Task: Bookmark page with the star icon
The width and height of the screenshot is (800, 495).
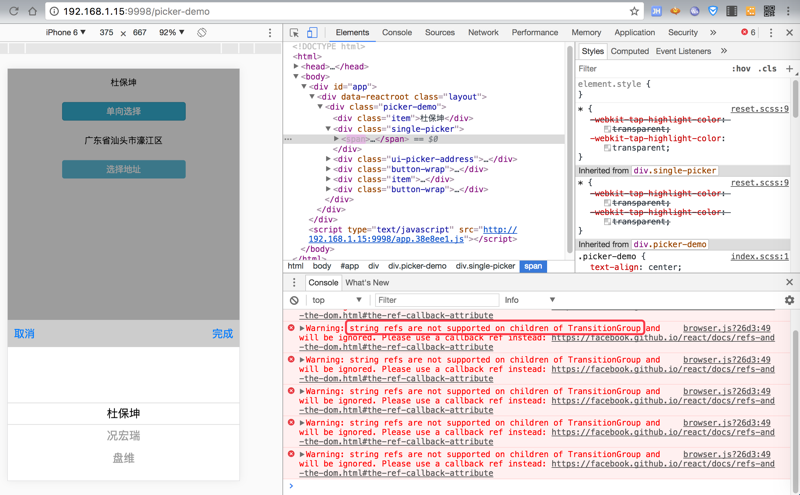Action: (633, 11)
